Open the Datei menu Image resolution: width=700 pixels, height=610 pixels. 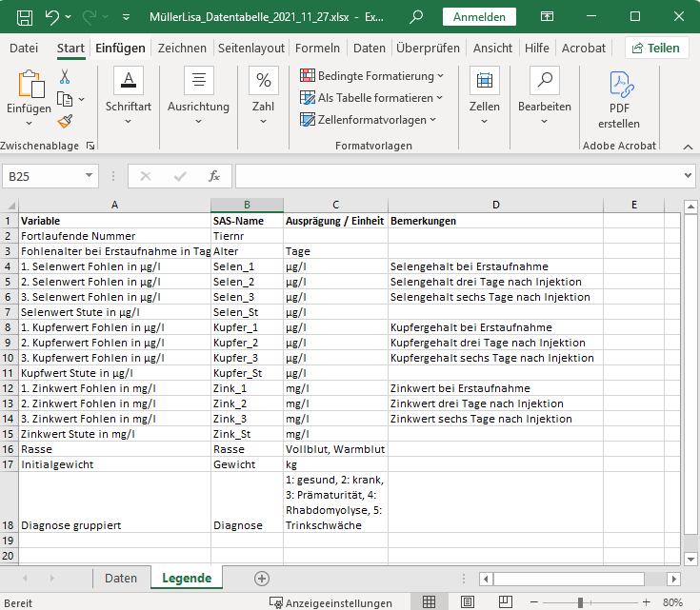pos(24,49)
